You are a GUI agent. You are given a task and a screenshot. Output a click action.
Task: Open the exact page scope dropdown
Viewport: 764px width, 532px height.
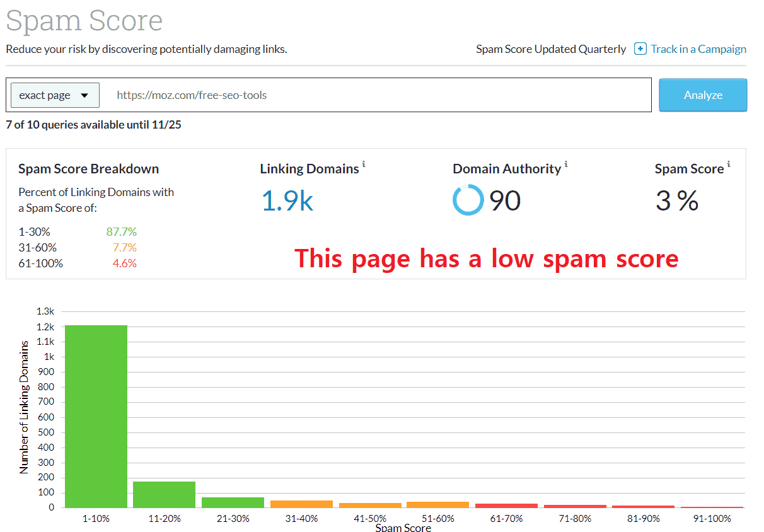point(55,95)
